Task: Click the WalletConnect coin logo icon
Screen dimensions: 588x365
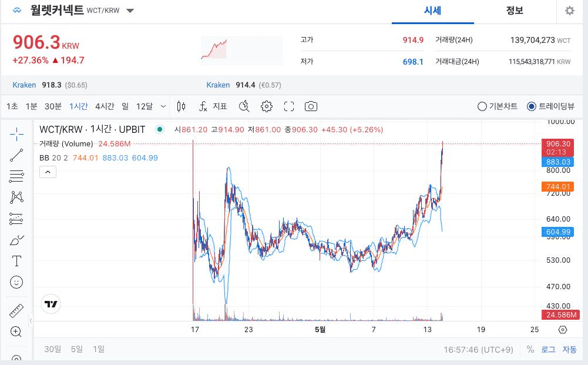Action: coord(17,11)
